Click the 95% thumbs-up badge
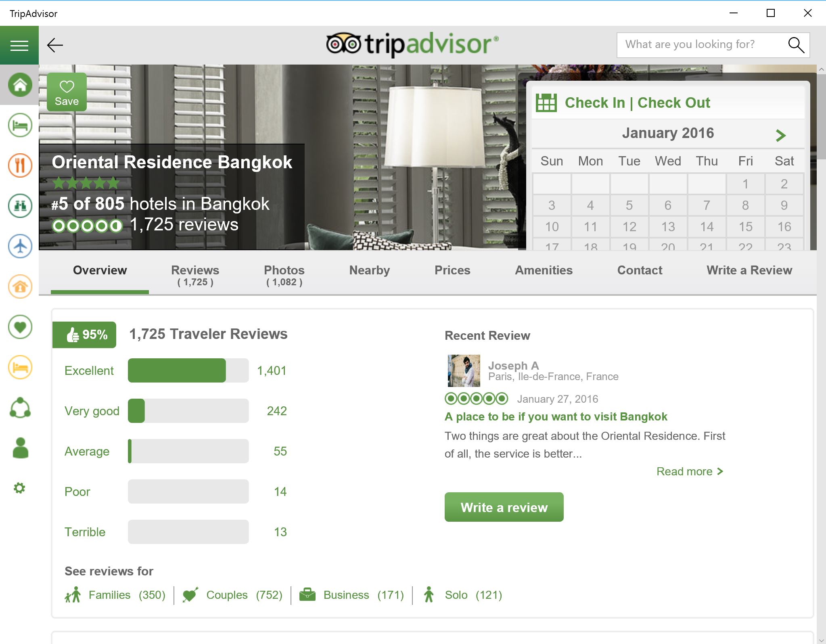826x644 pixels. pyautogui.click(x=84, y=335)
